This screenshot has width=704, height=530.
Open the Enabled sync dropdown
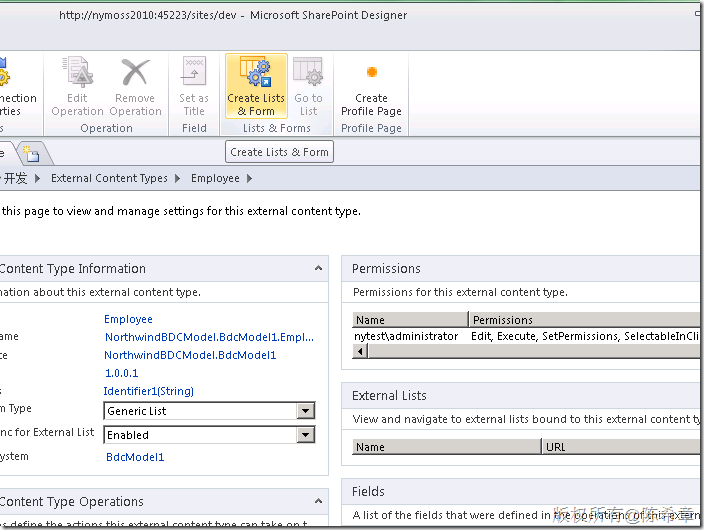[305, 434]
